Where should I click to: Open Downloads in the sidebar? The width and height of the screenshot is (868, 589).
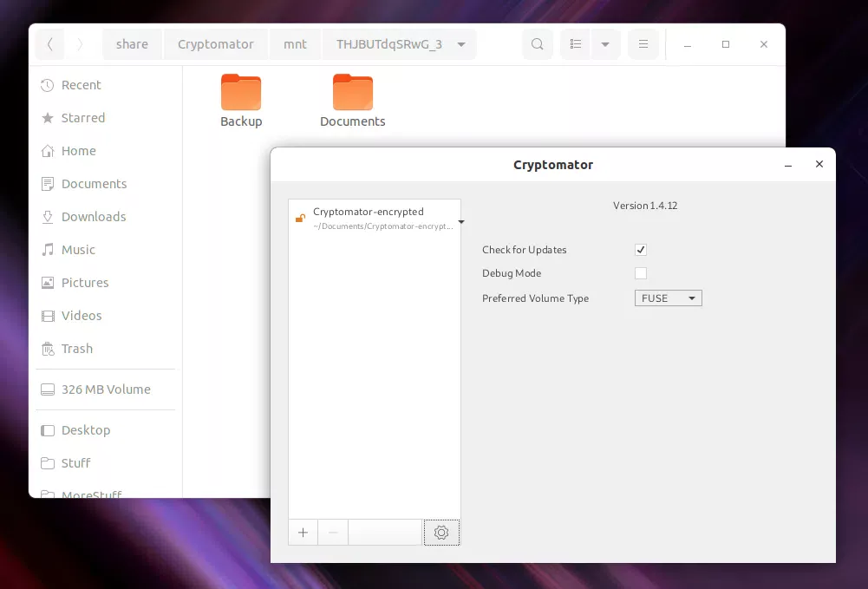coord(94,217)
